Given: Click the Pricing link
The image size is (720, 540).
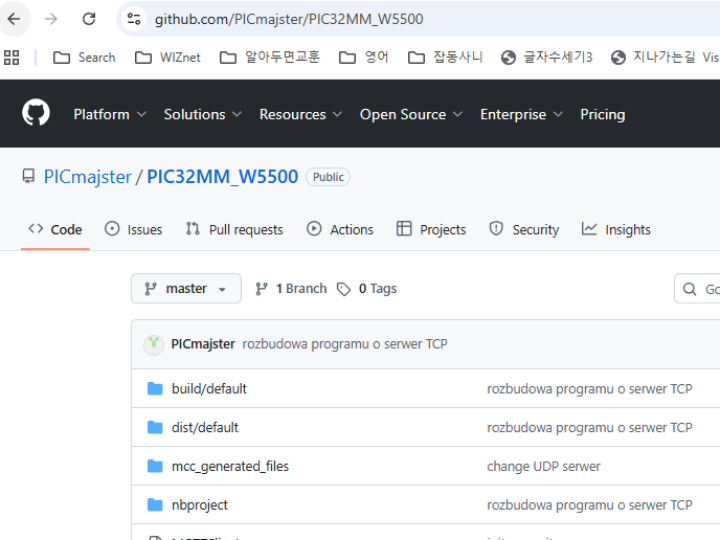Looking at the screenshot, I should (602, 114).
